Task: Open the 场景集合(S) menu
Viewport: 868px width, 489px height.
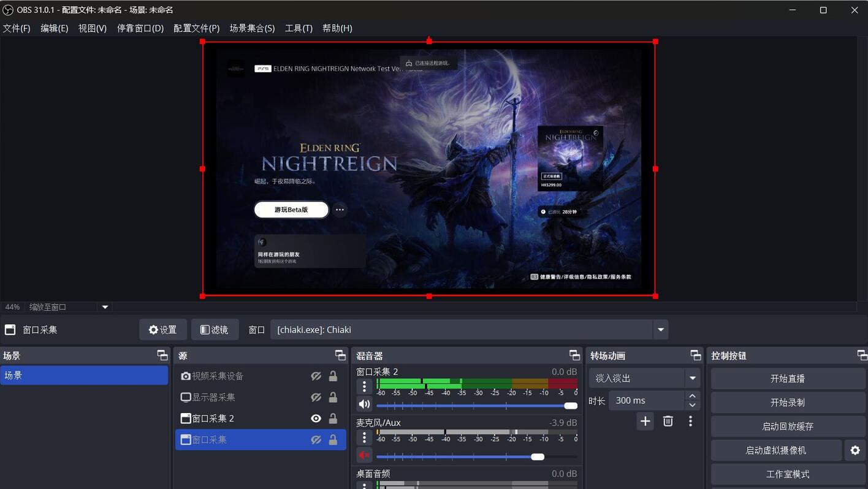Action: 252,28
